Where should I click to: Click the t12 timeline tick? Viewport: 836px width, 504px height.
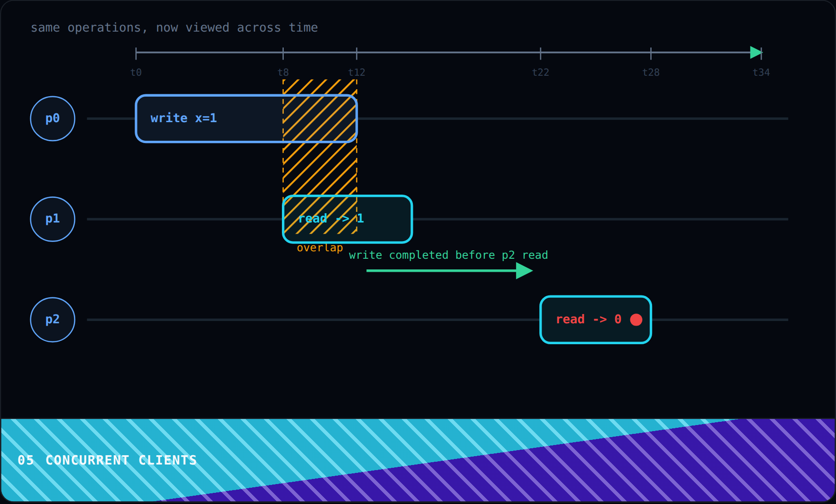[x=357, y=53]
